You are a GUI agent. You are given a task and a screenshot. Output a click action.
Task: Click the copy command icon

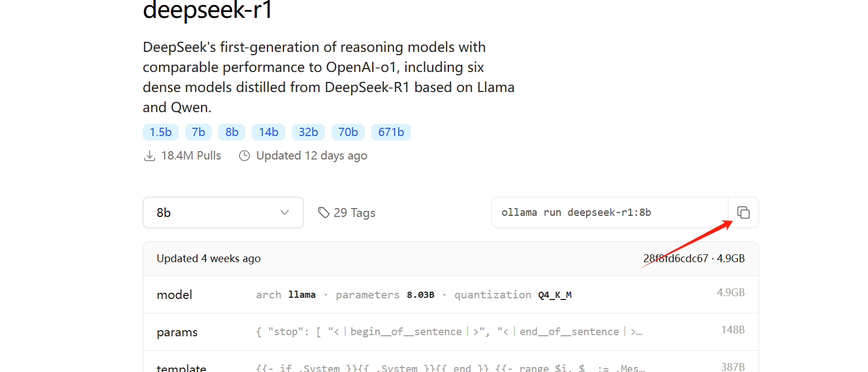(743, 212)
